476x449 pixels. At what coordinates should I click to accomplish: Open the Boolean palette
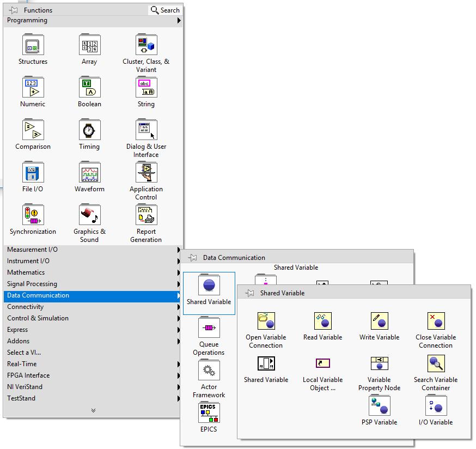tap(89, 88)
